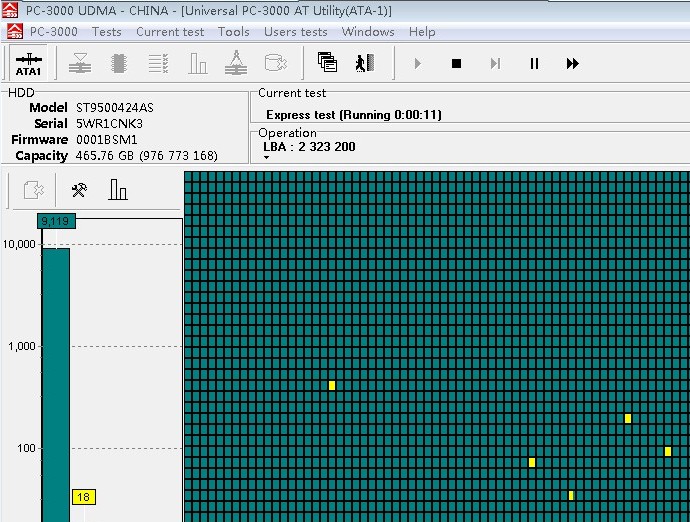Click the tall teal histogram bar
Viewport: 690px width, 522px height.
[55, 380]
